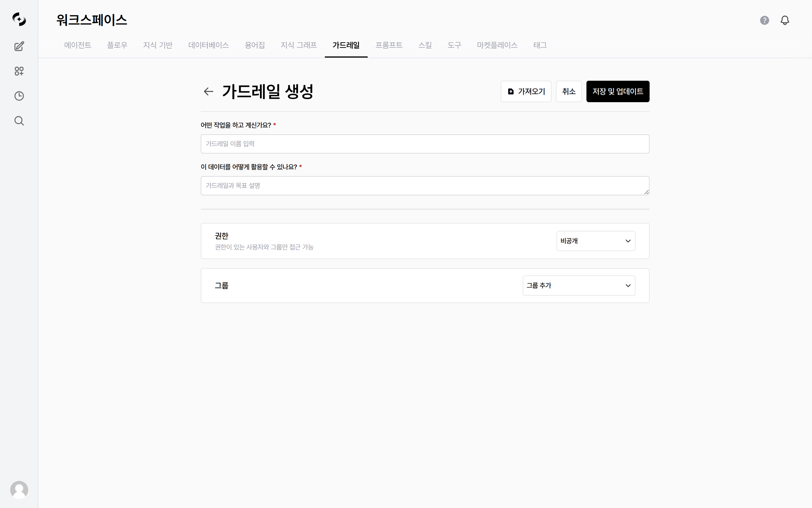
Task: Open the compose/edit pencil icon in sidebar
Action: 19,46
